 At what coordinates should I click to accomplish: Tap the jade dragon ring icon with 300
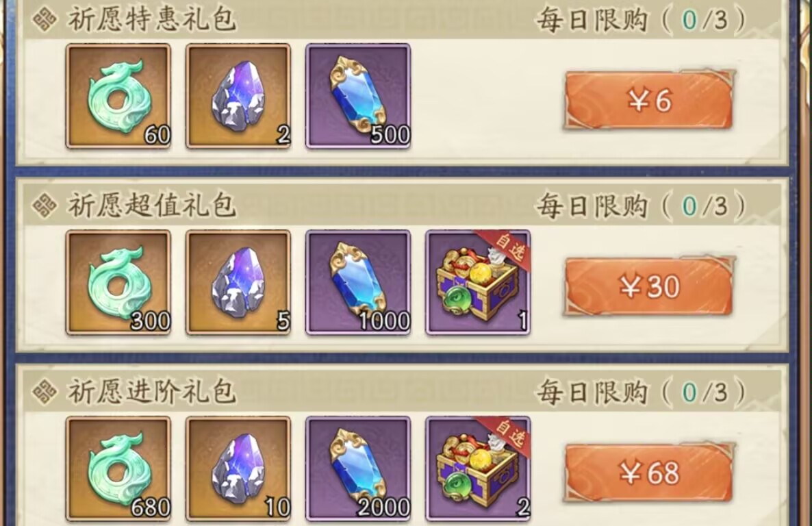pyautogui.click(x=118, y=282)
